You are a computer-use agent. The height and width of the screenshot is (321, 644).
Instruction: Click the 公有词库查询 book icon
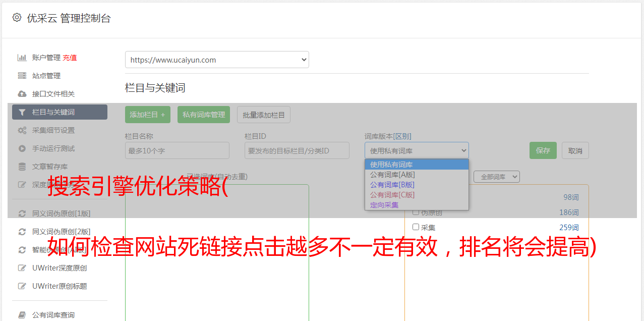pos(22,315)
